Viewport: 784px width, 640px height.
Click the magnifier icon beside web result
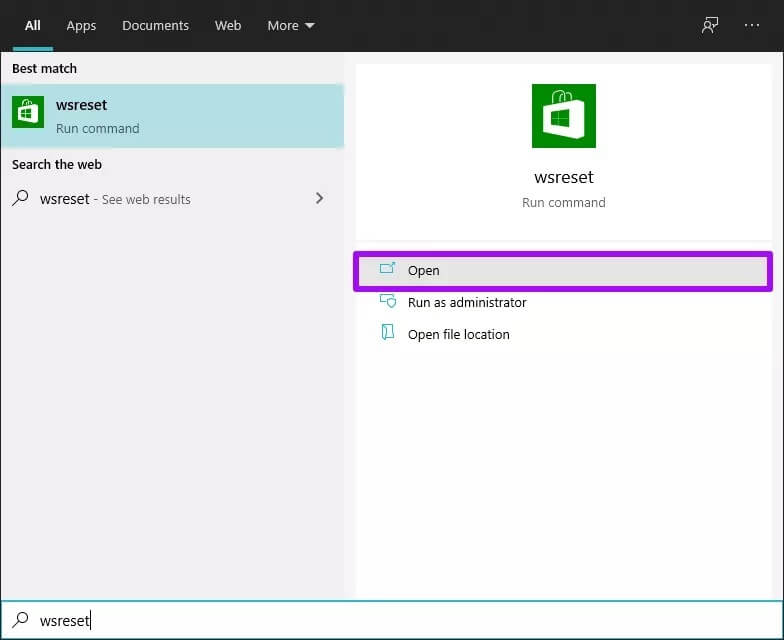coord(20,198)
